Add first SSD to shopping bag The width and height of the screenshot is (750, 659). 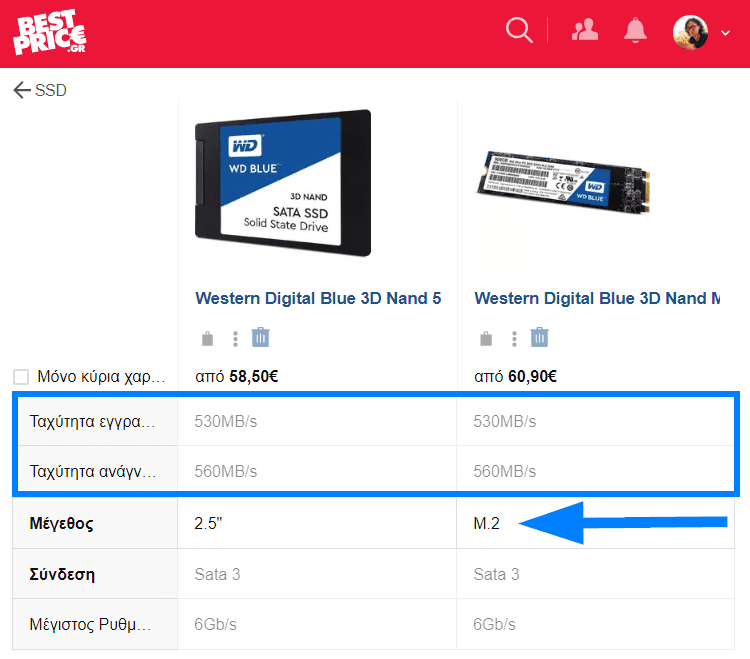[x=207, y=339]
